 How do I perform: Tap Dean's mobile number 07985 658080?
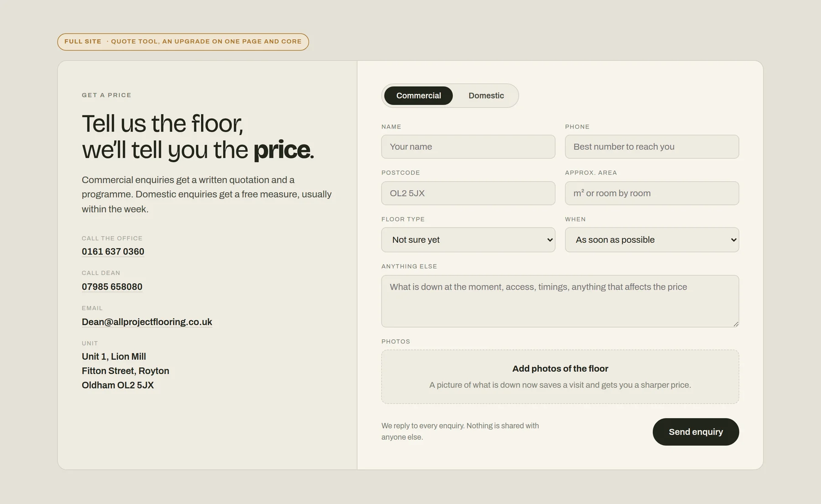112,287
